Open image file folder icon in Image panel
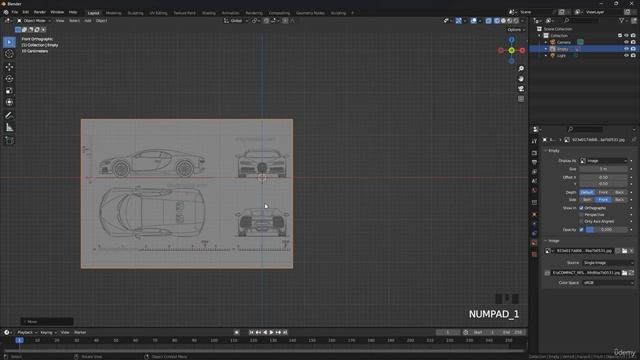Viewport: 640px width, 360px height. (x=624, y=251)
